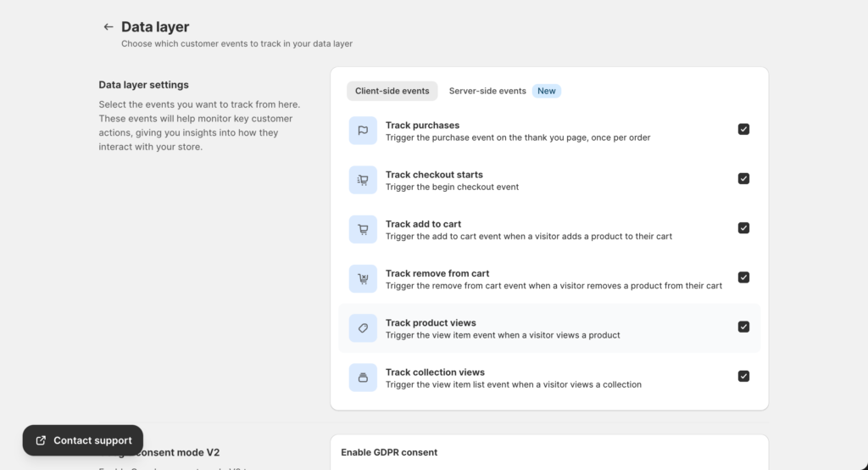Click 'Trigger the view item list event' description

pyautogui.click(x=514, y=384)
